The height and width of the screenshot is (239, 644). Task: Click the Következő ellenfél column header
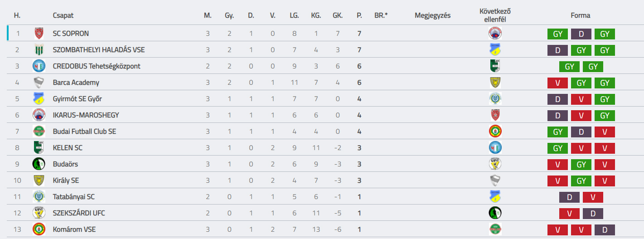pos(495,15)
